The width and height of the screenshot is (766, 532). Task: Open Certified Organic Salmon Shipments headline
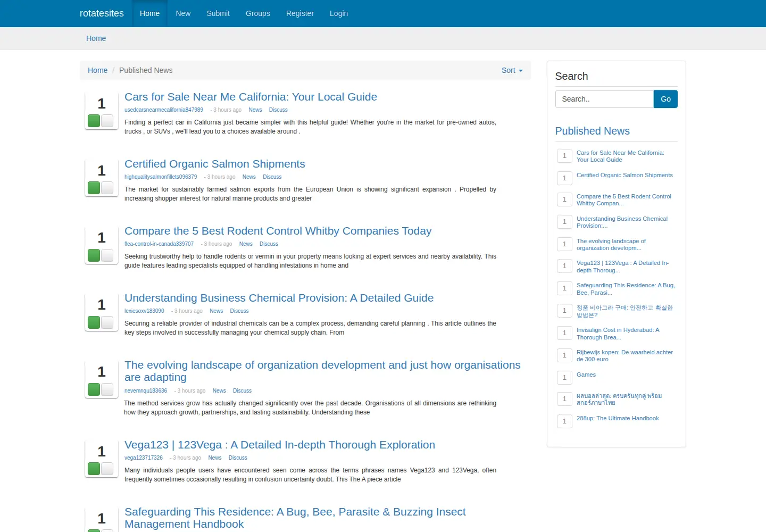(x=215, y=164)
